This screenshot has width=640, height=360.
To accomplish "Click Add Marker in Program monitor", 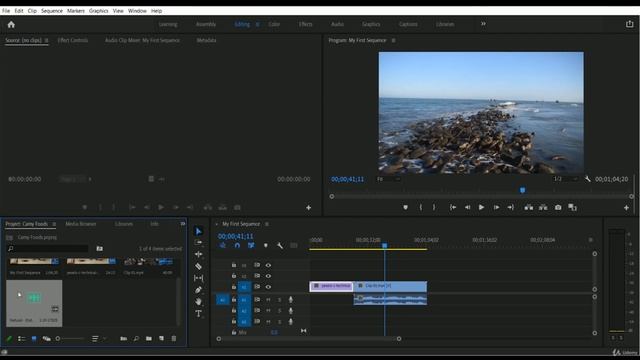I will click(405, 207).
